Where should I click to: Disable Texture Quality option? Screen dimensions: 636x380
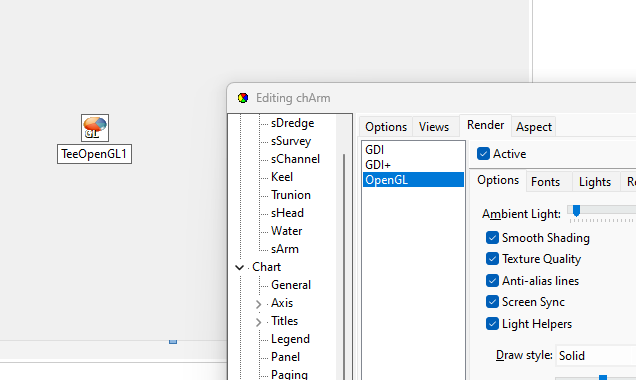pyautogui.click(x=492, y=259)
